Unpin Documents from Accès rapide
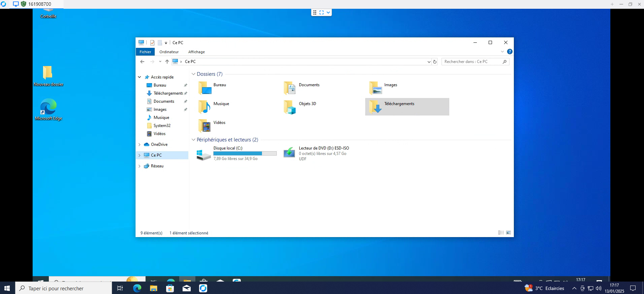Screen dimensions: 644x294 click(x=185, y=101)
